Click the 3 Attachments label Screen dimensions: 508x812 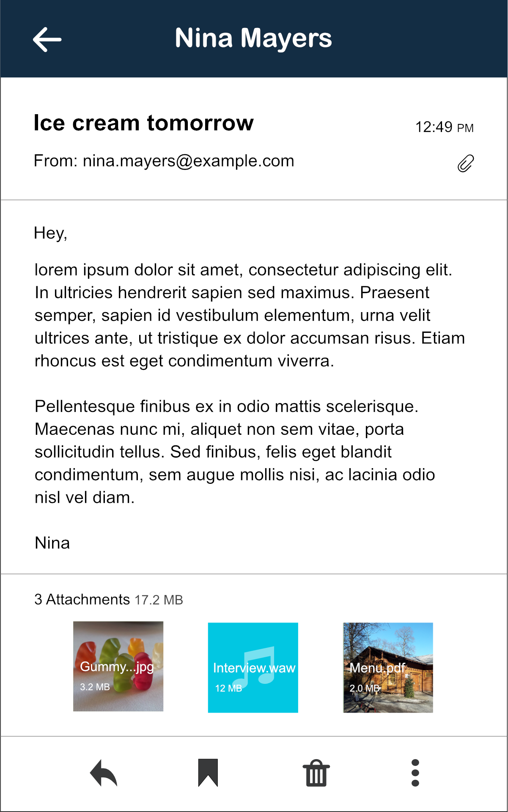pyautogui.click(x=82, y=599)
